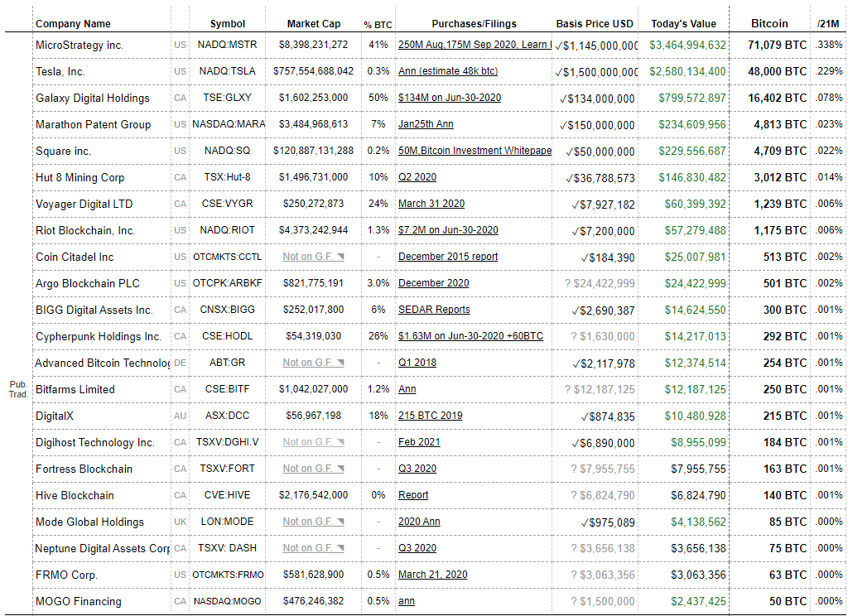Select the TSE:GLXY symbol cell
848x616 pixels.
[227, 98]
